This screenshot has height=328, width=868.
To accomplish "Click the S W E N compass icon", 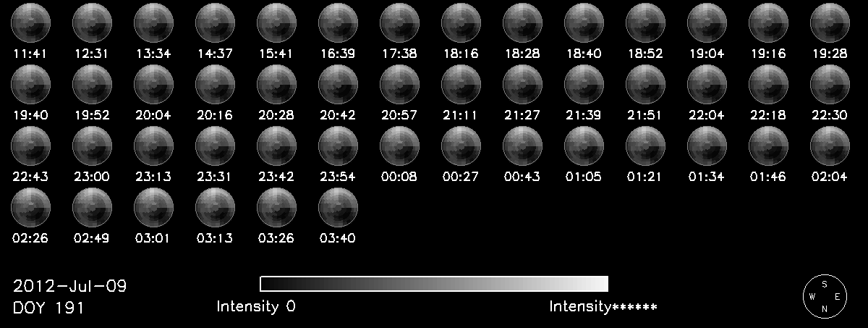I will tap(824, 297).
